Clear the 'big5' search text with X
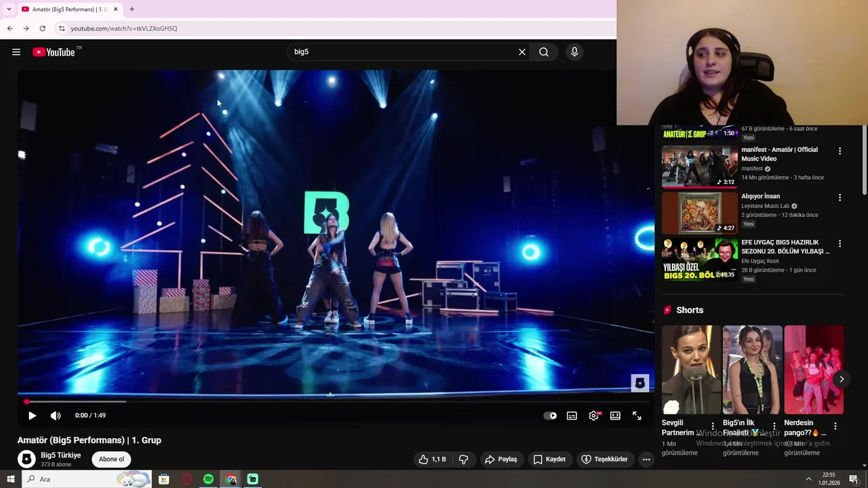This screenshot has height=488, width=868. click(522, 52)
